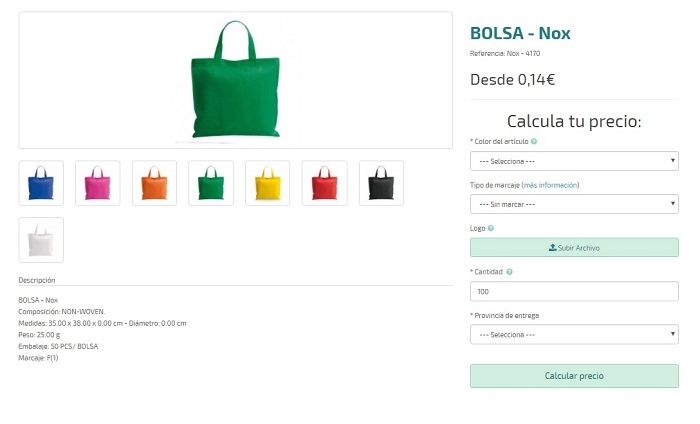Pick the orange bag thumbnail
The height and width of the screenshot is (424, 700).
tap(154, 183)
